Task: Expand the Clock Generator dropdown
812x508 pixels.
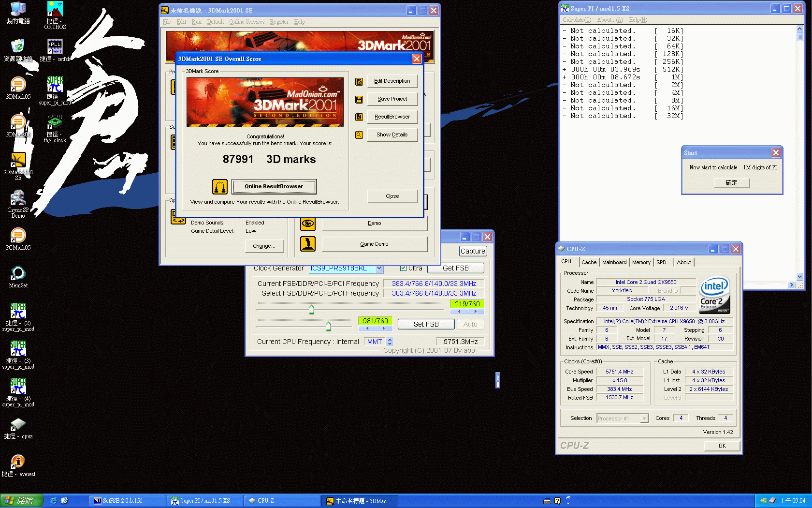Action: [x=379, y=268]
